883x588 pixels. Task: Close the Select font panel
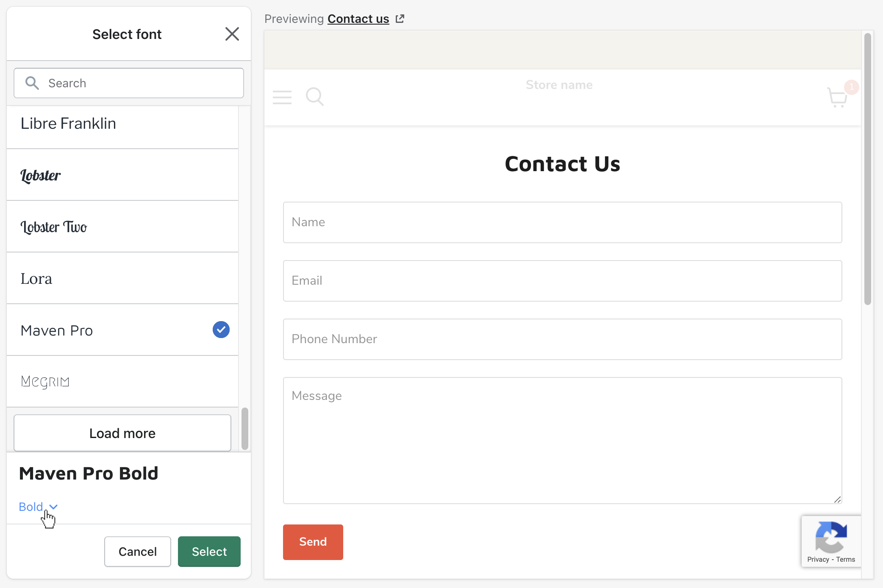pos(232,34)
